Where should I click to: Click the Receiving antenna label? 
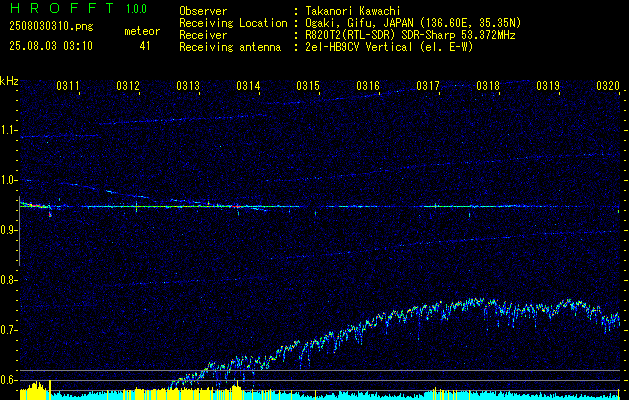230,47
